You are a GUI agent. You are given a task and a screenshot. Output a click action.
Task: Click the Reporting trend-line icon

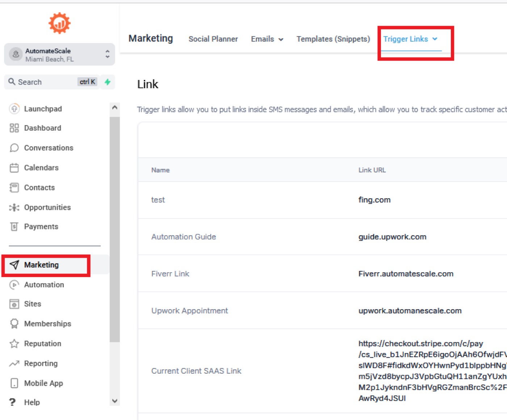pos(14,363)
